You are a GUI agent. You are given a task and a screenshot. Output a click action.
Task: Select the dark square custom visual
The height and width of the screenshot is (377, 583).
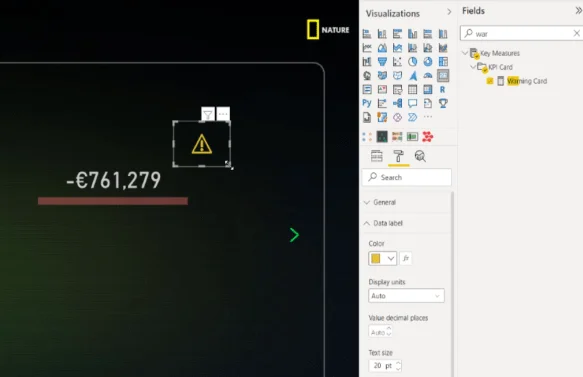(x=382, y=137)
